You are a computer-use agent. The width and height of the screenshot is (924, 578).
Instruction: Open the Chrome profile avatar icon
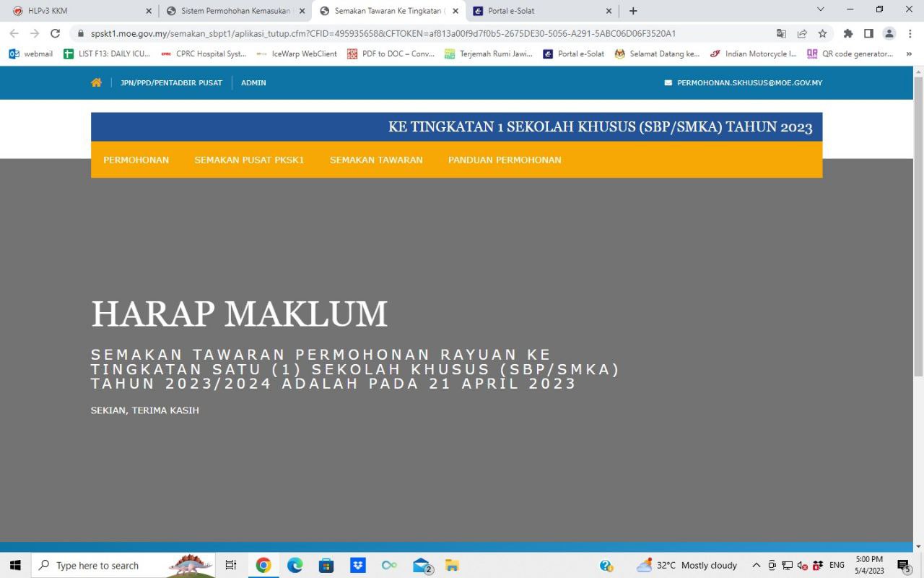[889, 33]
